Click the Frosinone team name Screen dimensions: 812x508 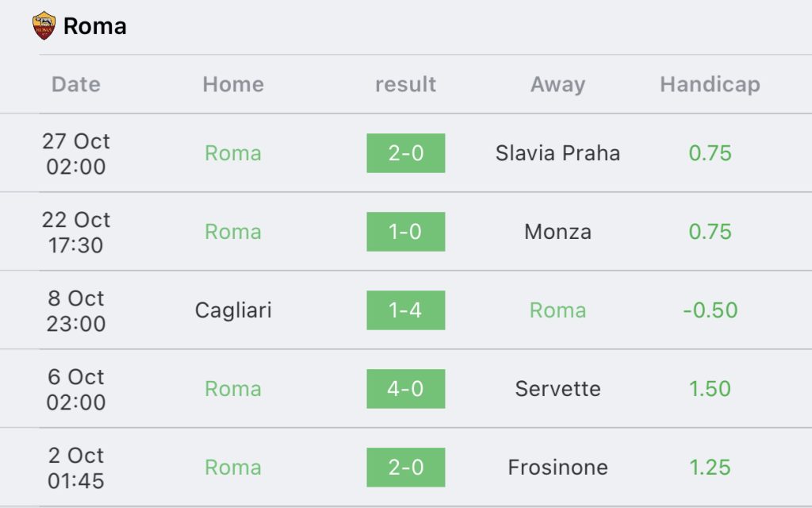point(557,467)
